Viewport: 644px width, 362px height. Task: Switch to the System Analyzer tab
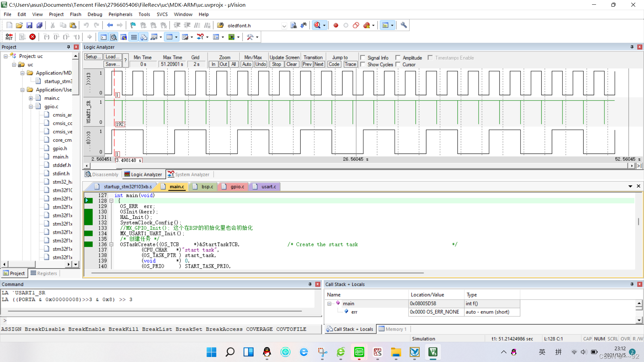coord(189,174)
